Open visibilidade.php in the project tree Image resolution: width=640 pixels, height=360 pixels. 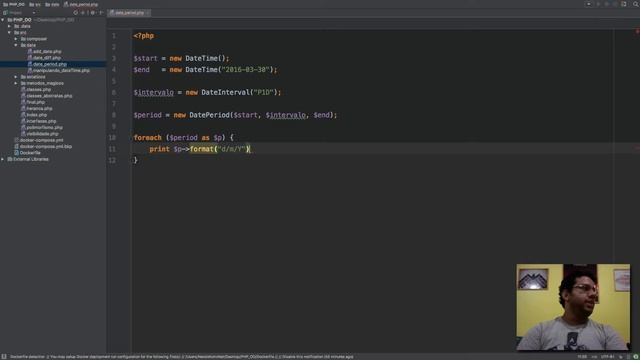[x=42, y=133]
